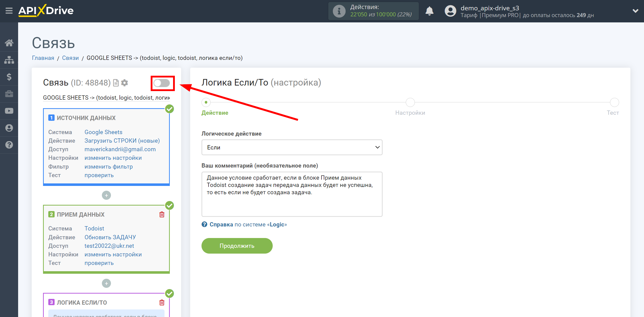Open the help question sidebar icon
This screenshot has height=317, width=644.
[x=9, y=145]
